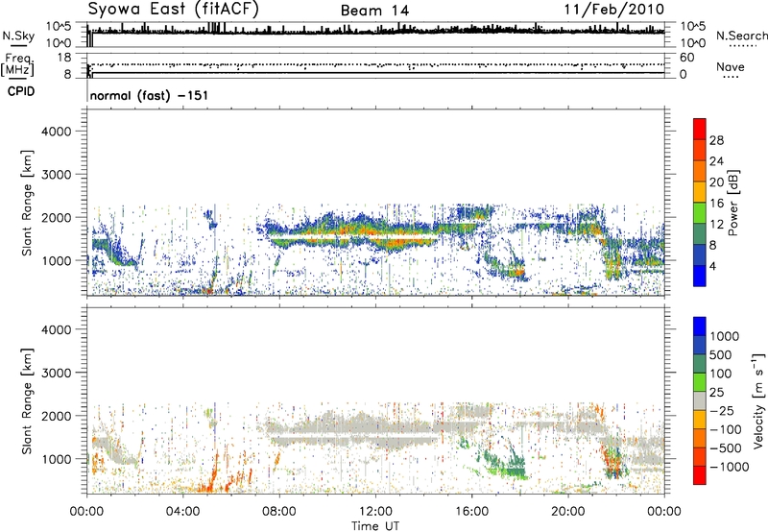768x532 pixels.
Task: Click the "08:00" time tick label
Action: pyautogui.click(x=279, y=512)
